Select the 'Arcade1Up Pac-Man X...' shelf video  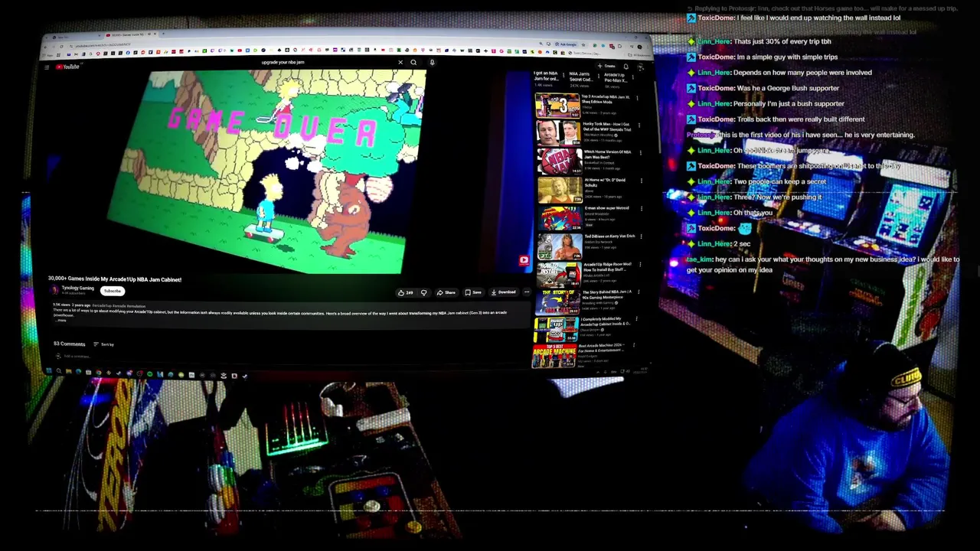(614, 78)
